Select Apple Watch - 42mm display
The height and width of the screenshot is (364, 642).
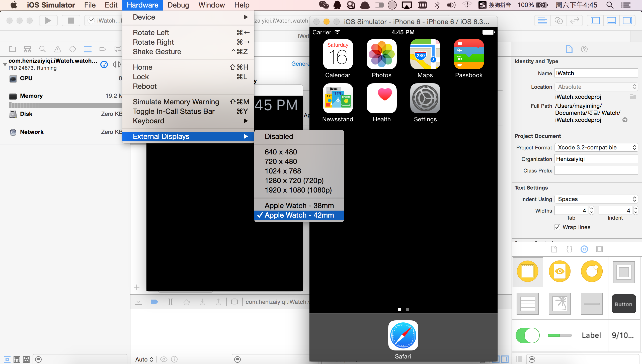click(299, 215)
